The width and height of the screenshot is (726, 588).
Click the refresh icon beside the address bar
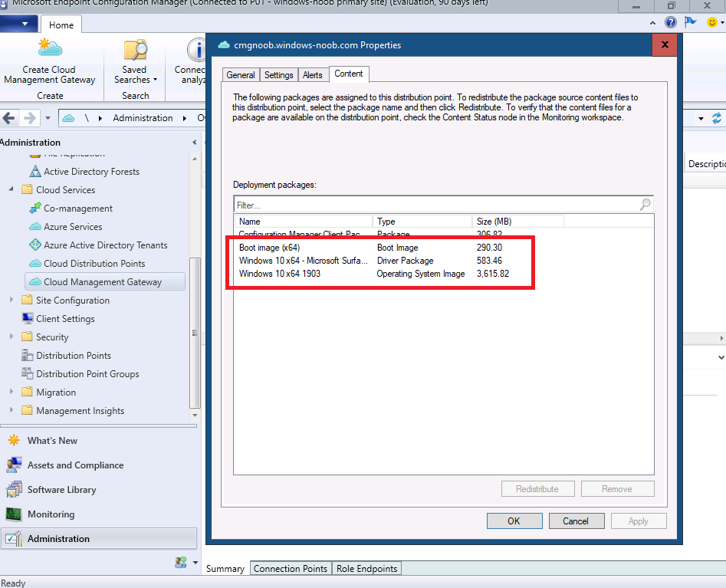coord(717,118)
